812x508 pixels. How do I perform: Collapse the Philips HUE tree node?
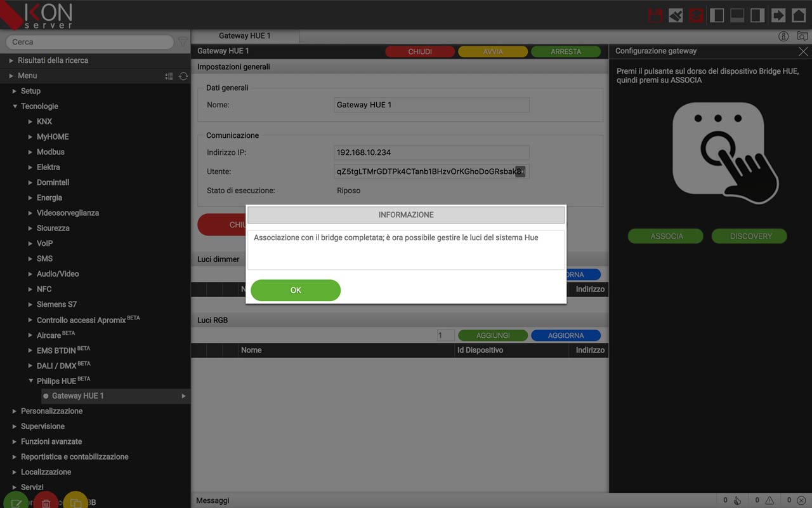(30, 380)
